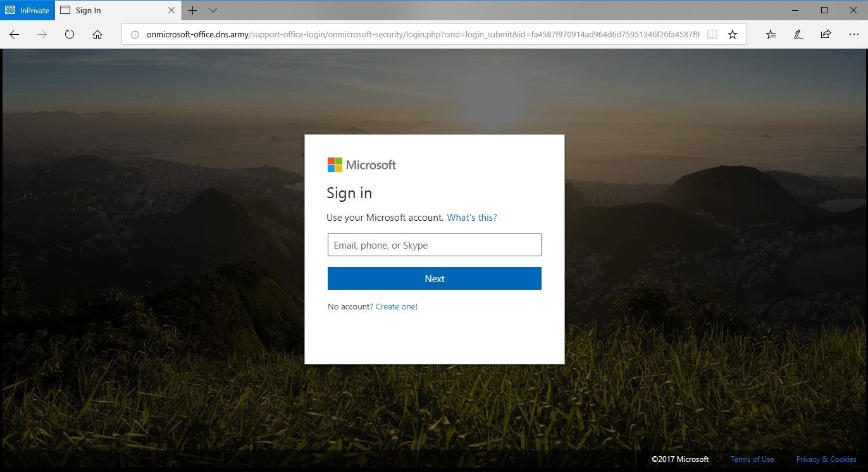Image resolution: width=868 pixels, height=472 pixels.
Task: Close the Sign In tab
Action: [x=171, y=10]
